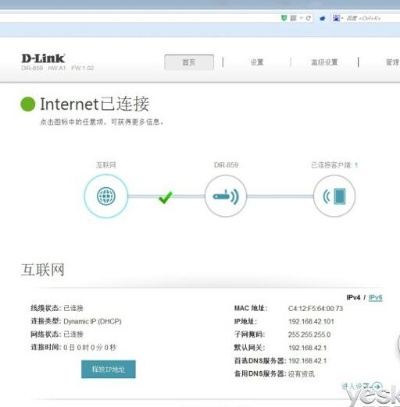Click the DIR-859 HW:A1 FW:1.02 version text

click(x=57, y=68)
